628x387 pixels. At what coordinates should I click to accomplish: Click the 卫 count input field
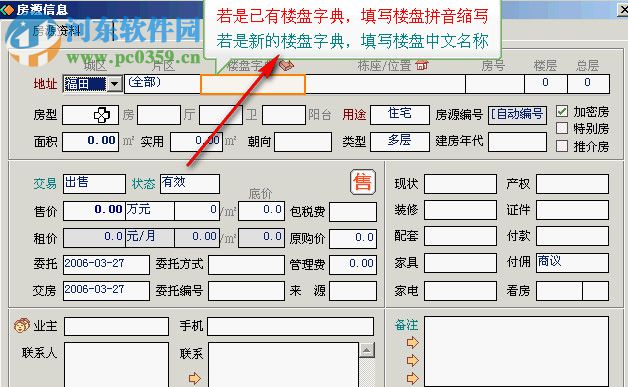click(284, 115)
